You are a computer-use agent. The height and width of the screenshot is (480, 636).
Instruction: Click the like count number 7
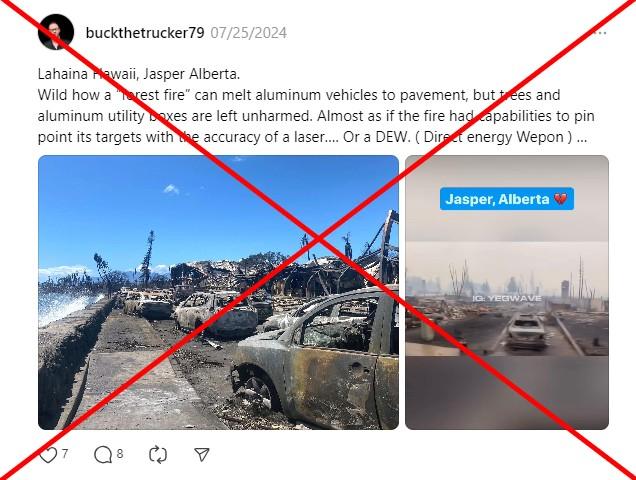(x=65, y=453)
